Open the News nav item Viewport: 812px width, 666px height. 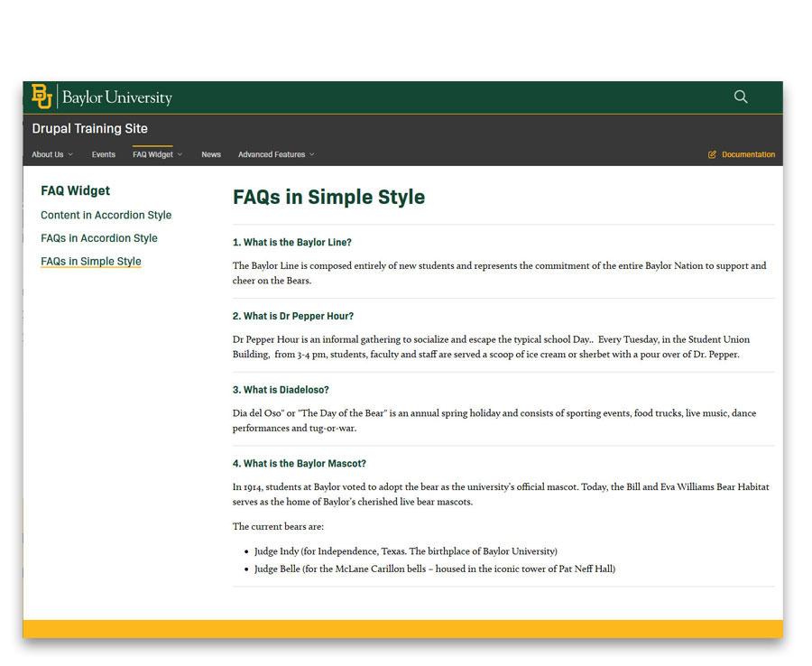click(211, 154)
